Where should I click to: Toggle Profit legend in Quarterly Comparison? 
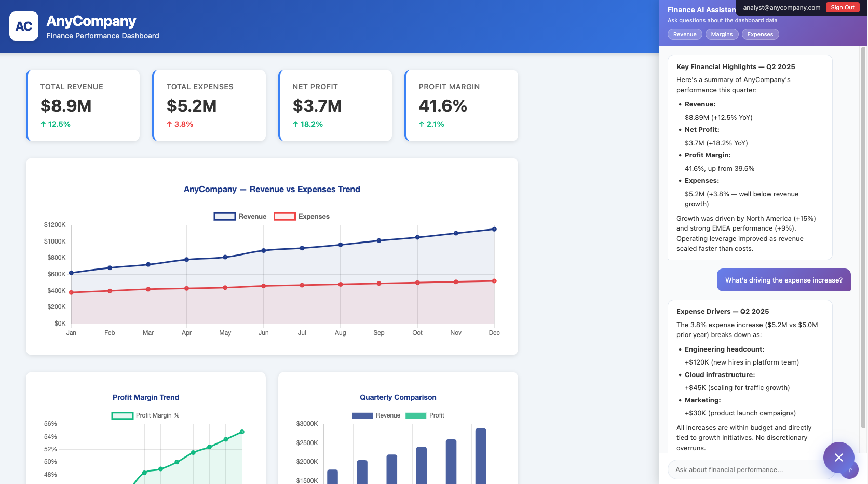(425, 415)
